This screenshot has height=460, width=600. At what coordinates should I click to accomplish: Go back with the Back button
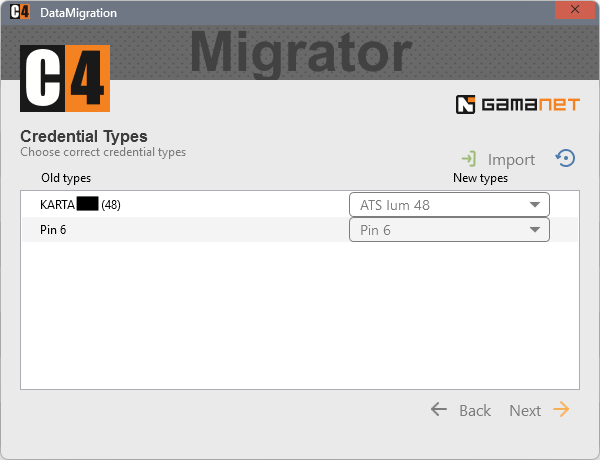coord(474,410)
